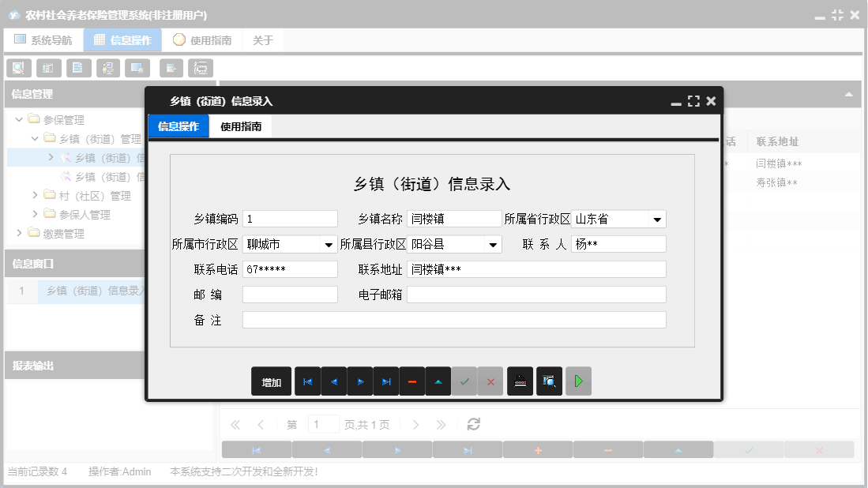
Task: Select the 关于 menu item
Action: (262, 39)
